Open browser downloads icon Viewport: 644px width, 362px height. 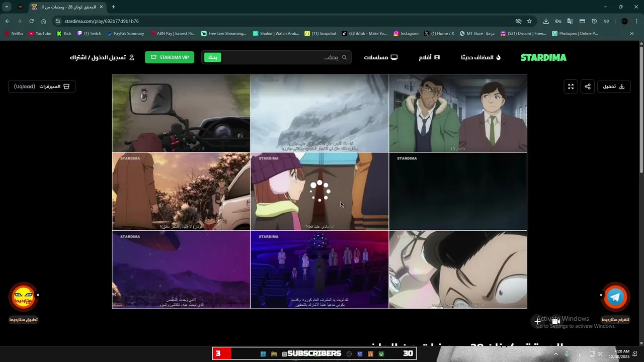pyautogui.click(x=546, y=21)
